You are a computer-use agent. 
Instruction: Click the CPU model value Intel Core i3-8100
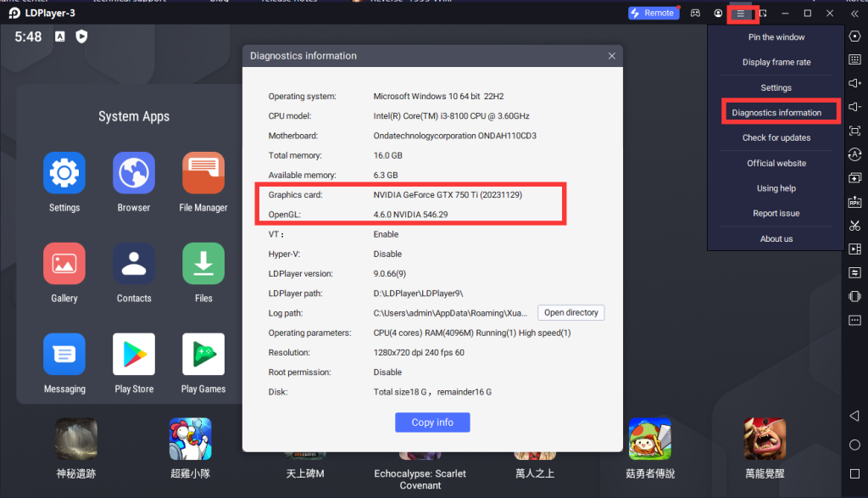coord(451,116)
